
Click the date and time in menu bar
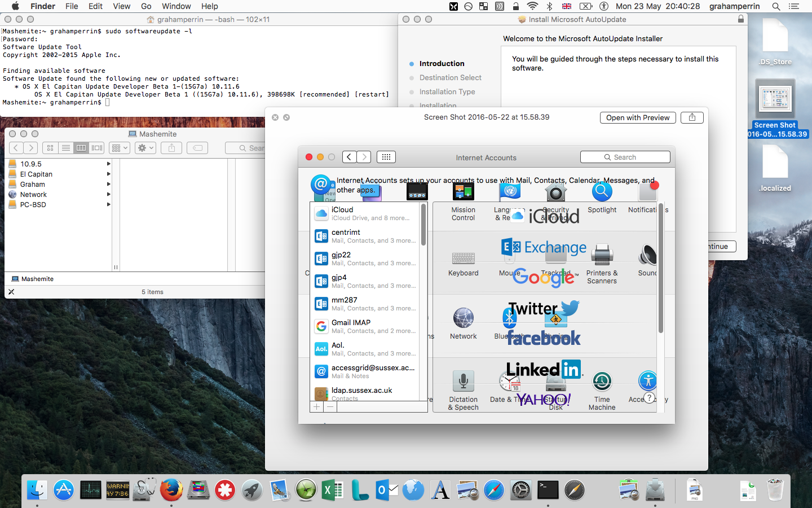[x=657, y=6]
